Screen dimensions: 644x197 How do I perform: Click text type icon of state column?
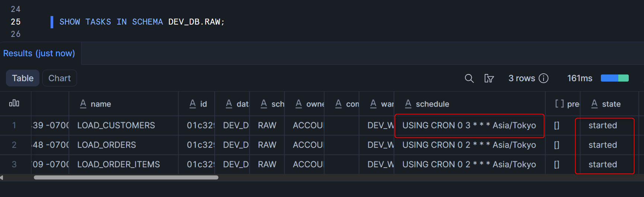tap(595, 104)
